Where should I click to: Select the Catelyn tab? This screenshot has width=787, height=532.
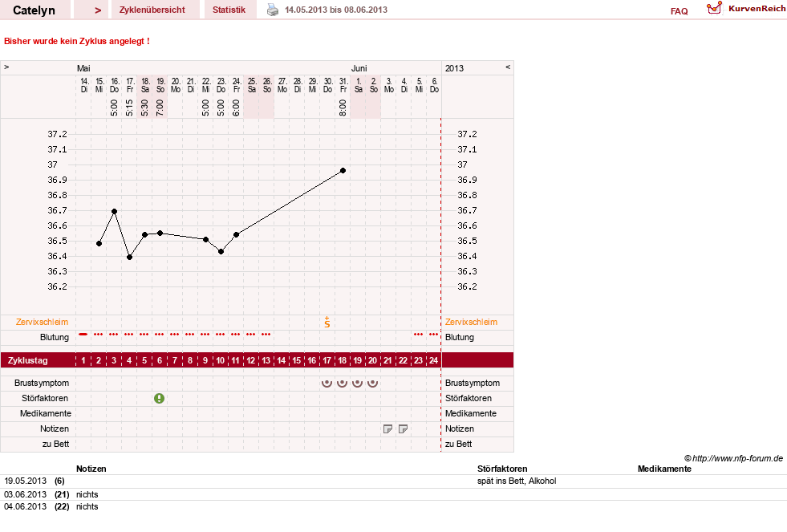[x=34, y=10]
